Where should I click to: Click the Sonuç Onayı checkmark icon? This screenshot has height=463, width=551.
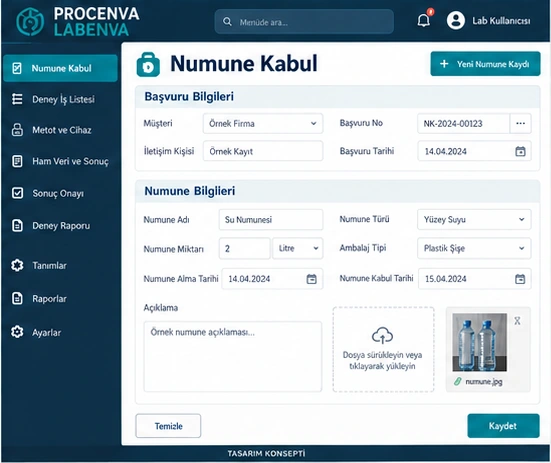(x=17, y=193)
